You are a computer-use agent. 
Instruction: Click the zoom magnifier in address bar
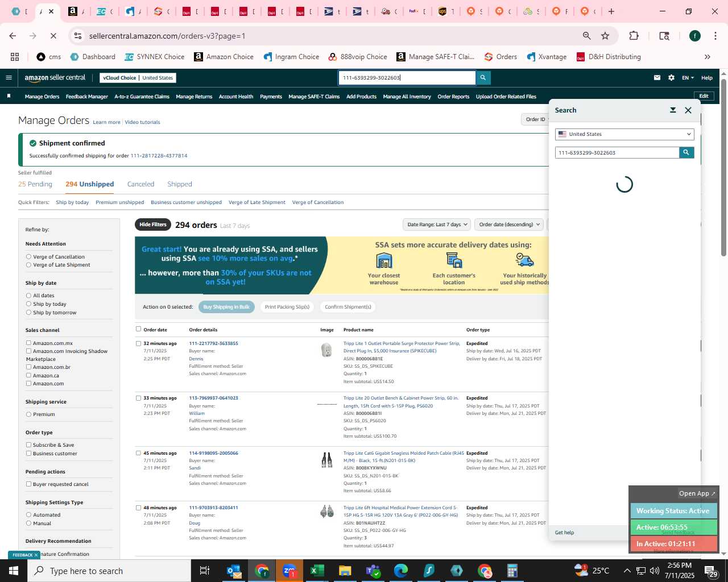[586, 36]
